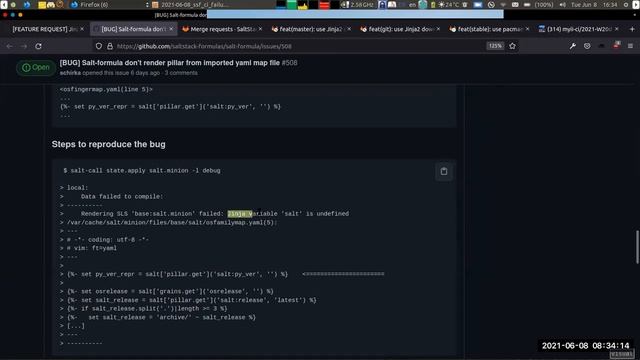Click the osfingermap.yaml(line 5) text
This screenshot has height=360, width=640.
tap(106, 89)
